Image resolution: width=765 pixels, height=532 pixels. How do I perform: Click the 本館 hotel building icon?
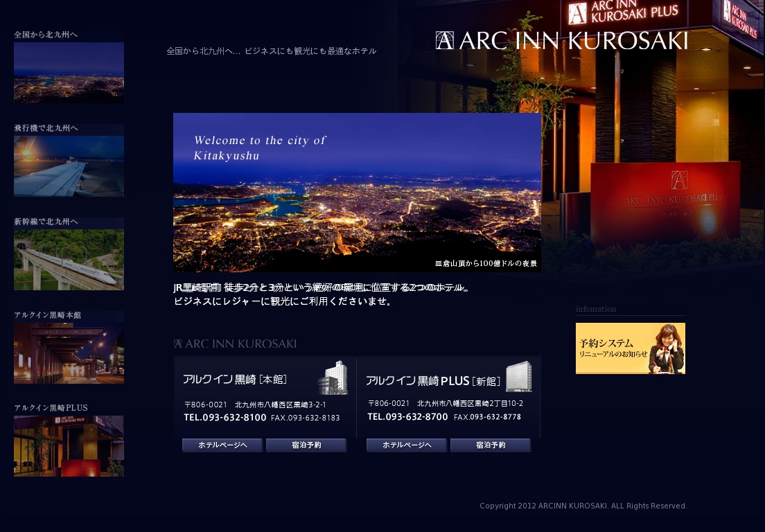click(x=333, y=378)
